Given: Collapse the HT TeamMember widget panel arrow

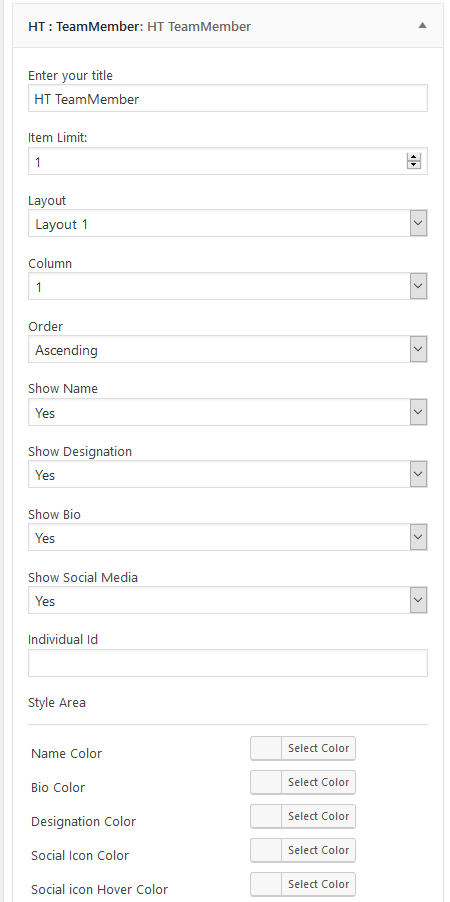Looking at the screenshot, I should (x=422, y=25).
